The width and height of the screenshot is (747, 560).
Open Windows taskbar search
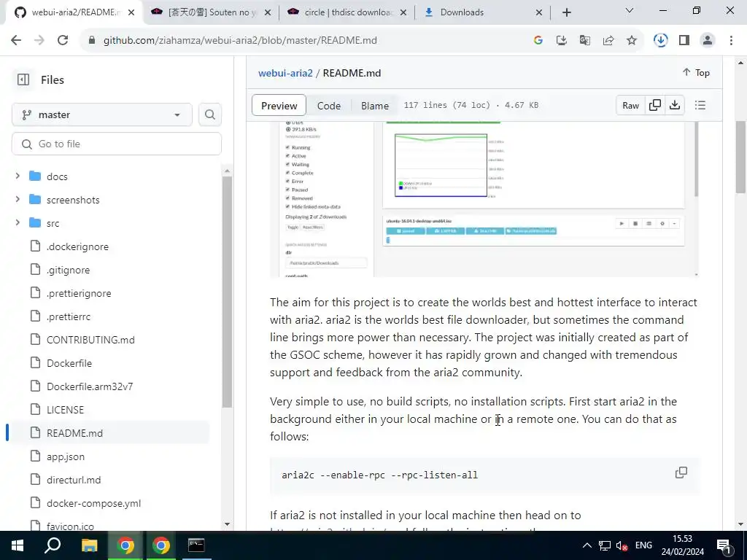point(53,545)
